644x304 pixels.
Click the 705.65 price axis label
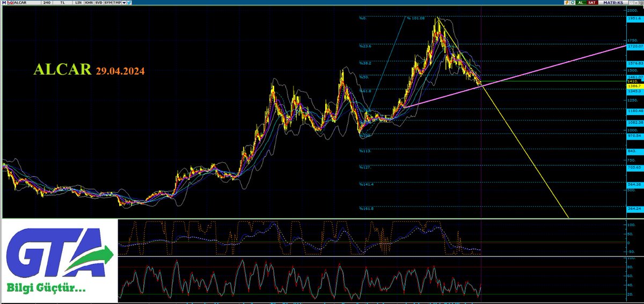tap(635, 168)
